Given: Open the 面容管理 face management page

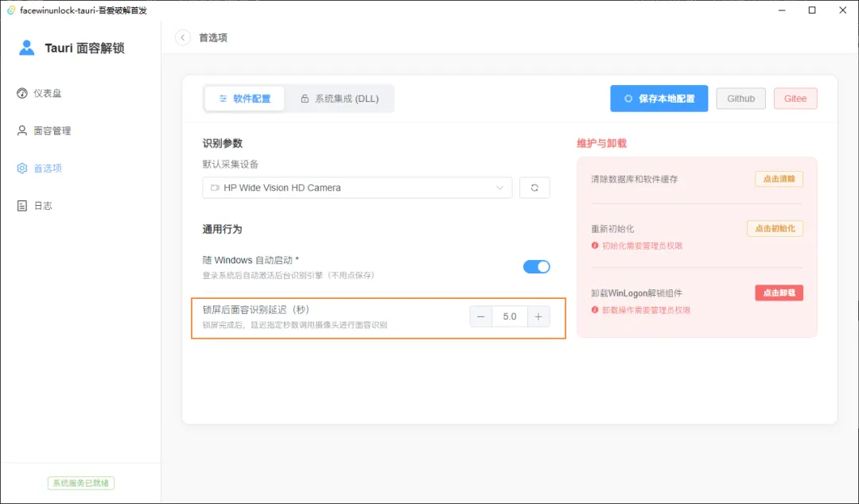Looking at the screenshot, I should (44, 130).
